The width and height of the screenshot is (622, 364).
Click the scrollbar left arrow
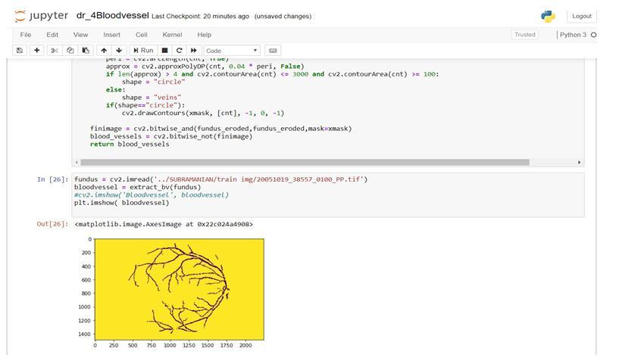(77, 163)
